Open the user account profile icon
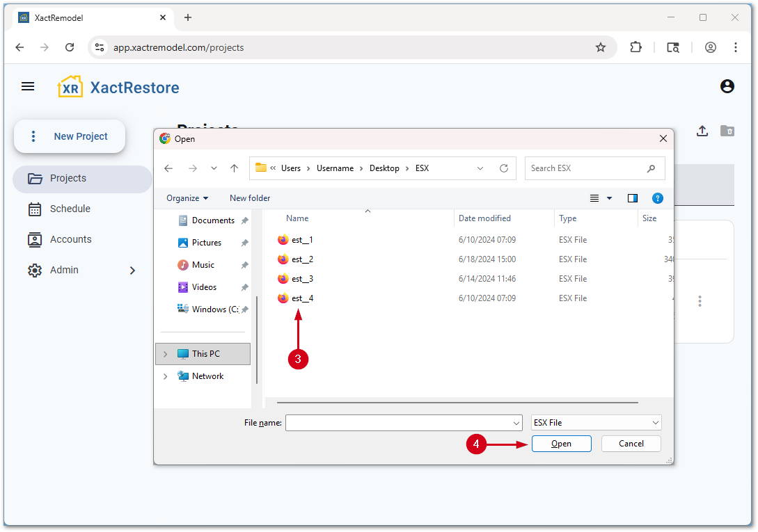 click(727, 86)
